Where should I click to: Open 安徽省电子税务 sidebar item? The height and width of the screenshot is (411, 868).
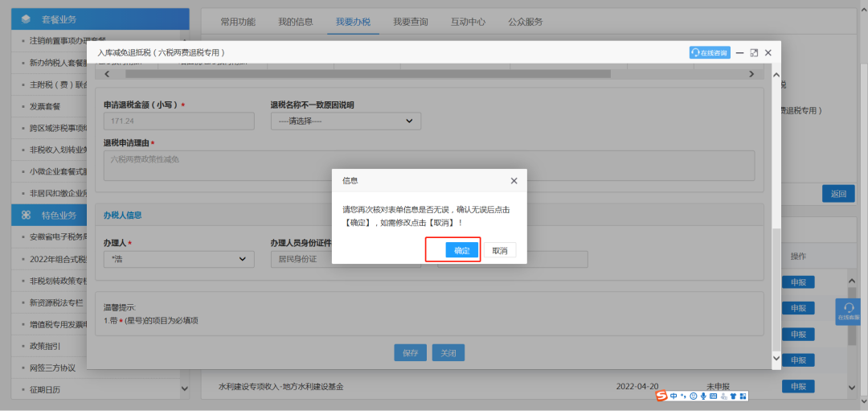[x=58, y=237]
